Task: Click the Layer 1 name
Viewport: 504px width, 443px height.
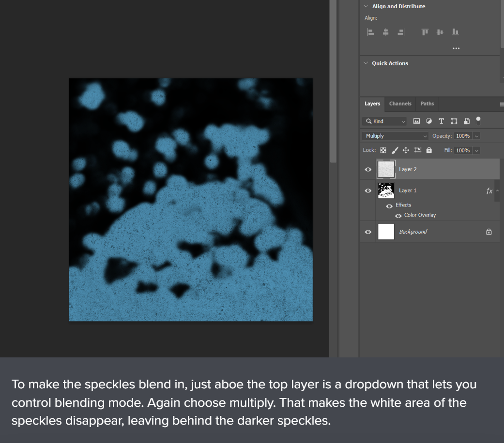Action: [x=407, y=191]
